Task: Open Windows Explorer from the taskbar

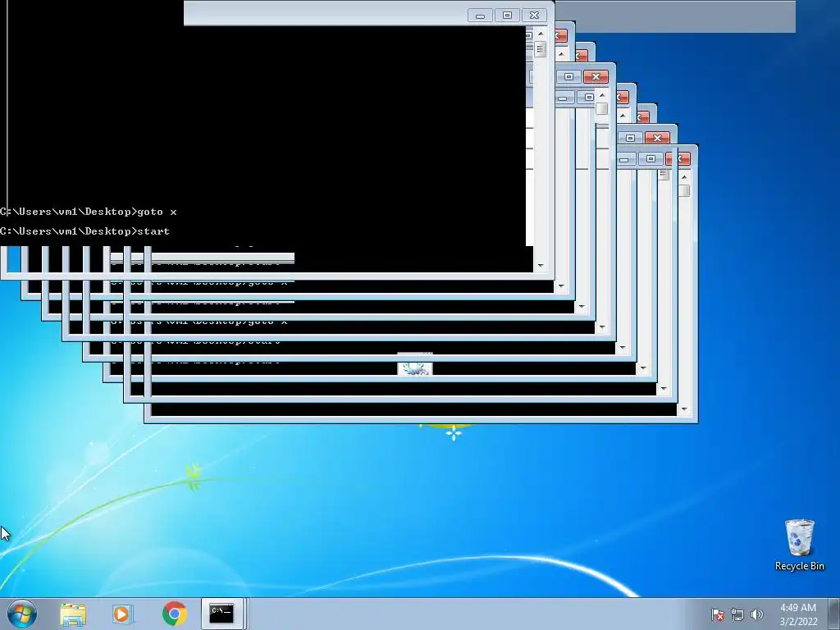Action: (x=73, y=614)
